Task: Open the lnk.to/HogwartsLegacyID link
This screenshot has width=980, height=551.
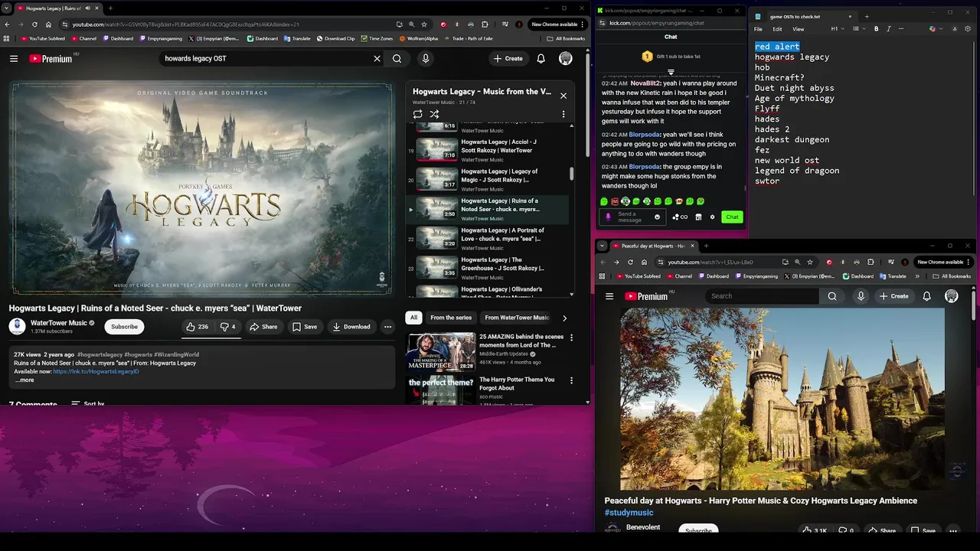Action: (96, 371)
